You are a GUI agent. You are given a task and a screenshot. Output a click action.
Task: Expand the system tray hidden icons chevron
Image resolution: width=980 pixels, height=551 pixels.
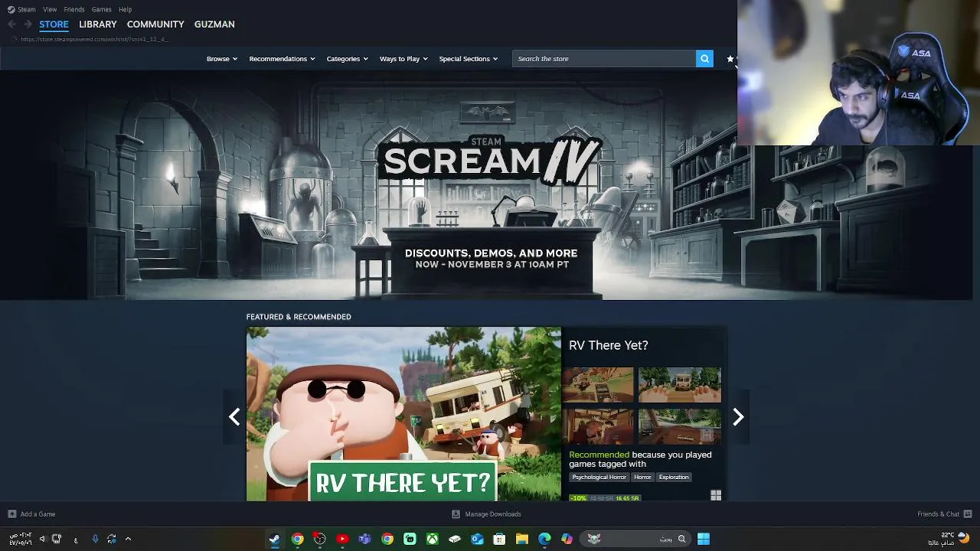point(128,539)
